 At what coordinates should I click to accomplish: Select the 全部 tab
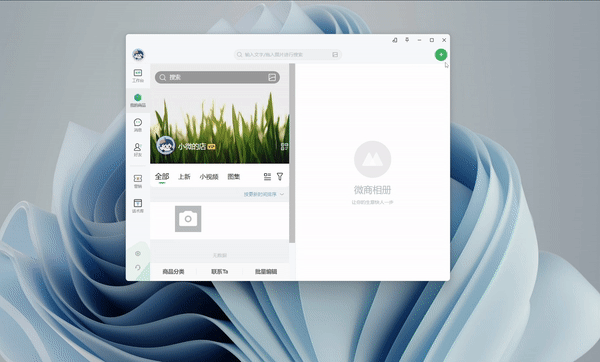tap(162, 176)
